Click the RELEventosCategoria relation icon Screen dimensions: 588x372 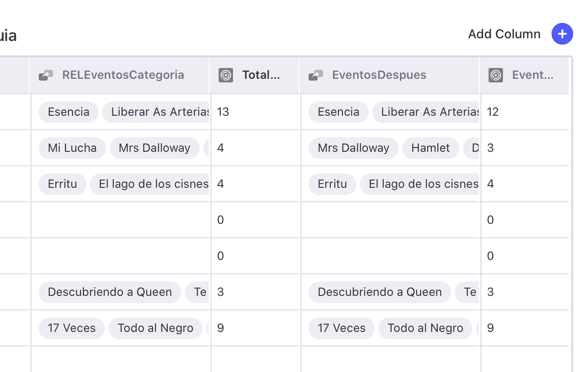click(x=46, y=75)
